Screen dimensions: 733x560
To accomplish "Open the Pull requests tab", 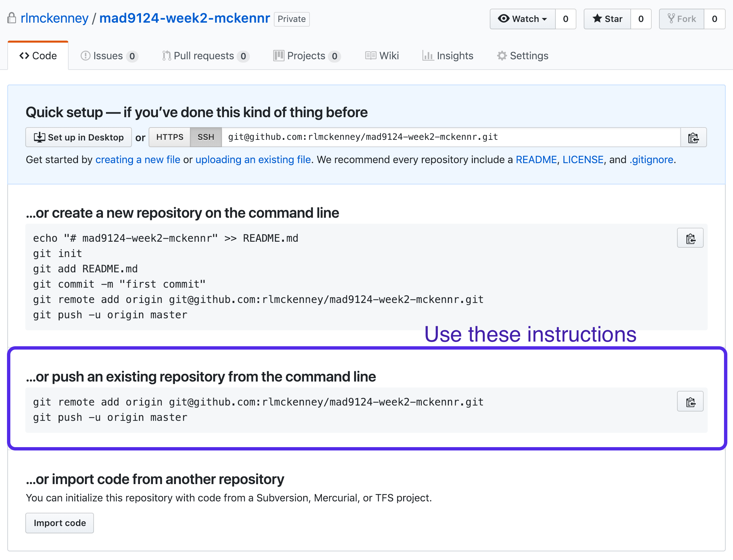I will coord(206,56).
